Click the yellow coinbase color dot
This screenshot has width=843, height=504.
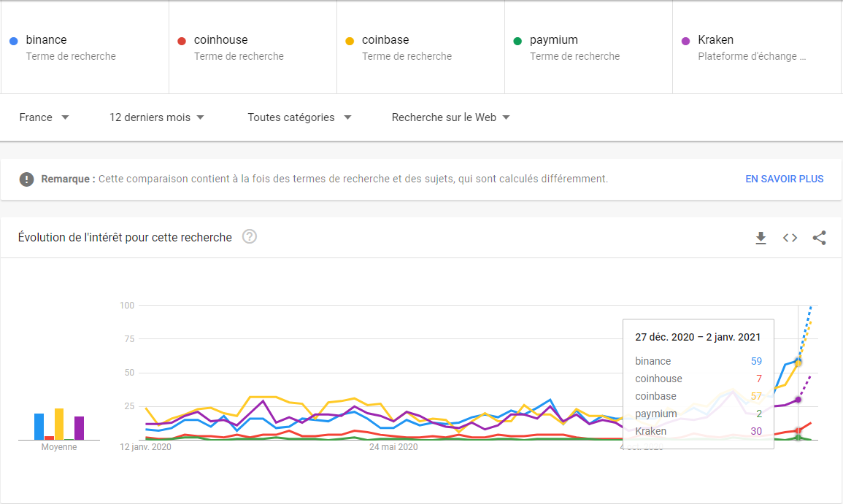pos(349,40)
